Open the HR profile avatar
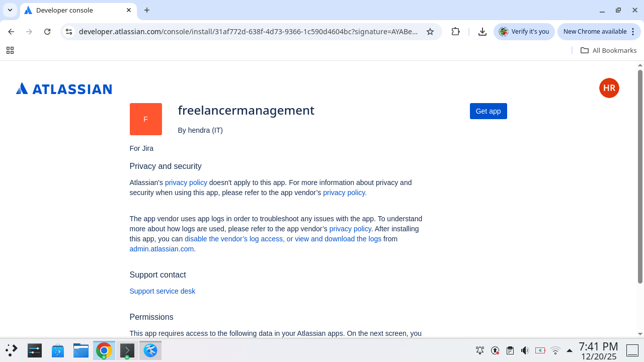 [609, 88]
